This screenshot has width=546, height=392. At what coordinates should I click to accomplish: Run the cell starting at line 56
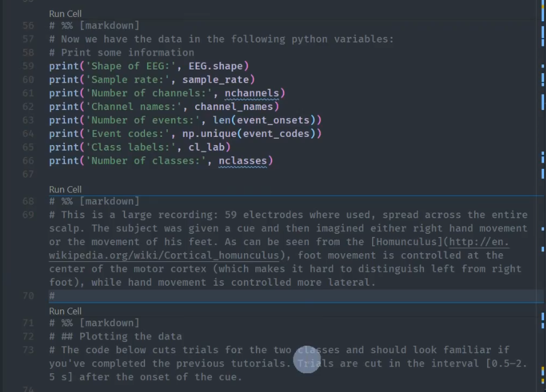(x=65, y=14)
